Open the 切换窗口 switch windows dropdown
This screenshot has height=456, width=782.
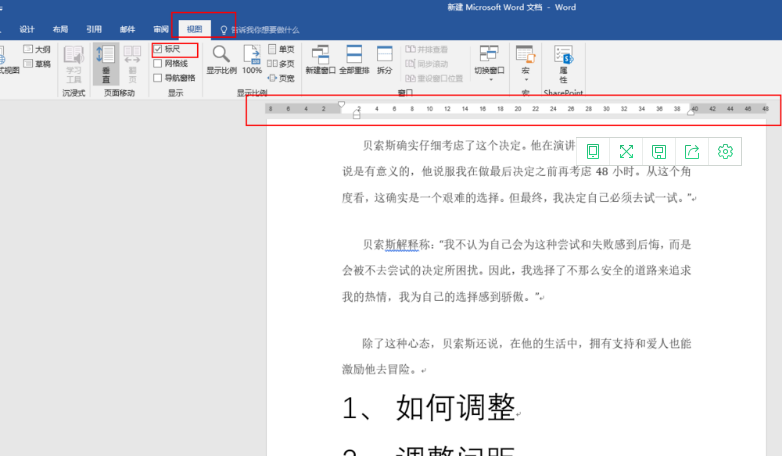tap(489, 63)
